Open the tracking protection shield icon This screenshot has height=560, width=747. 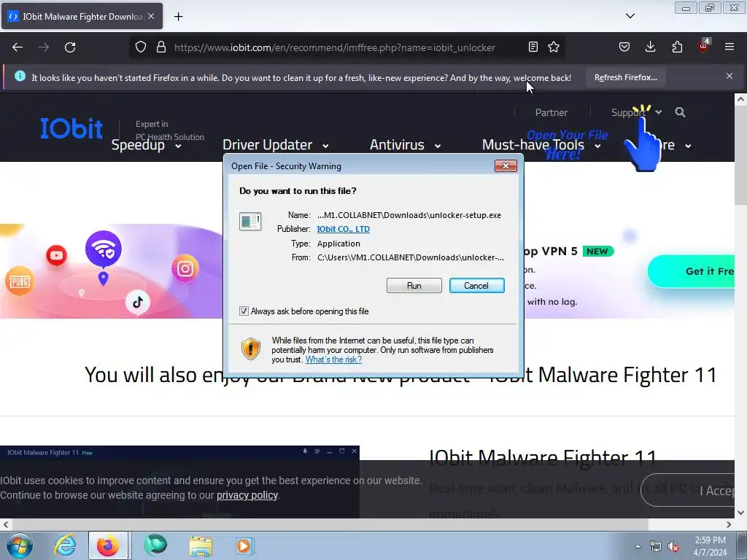[141, 47]
